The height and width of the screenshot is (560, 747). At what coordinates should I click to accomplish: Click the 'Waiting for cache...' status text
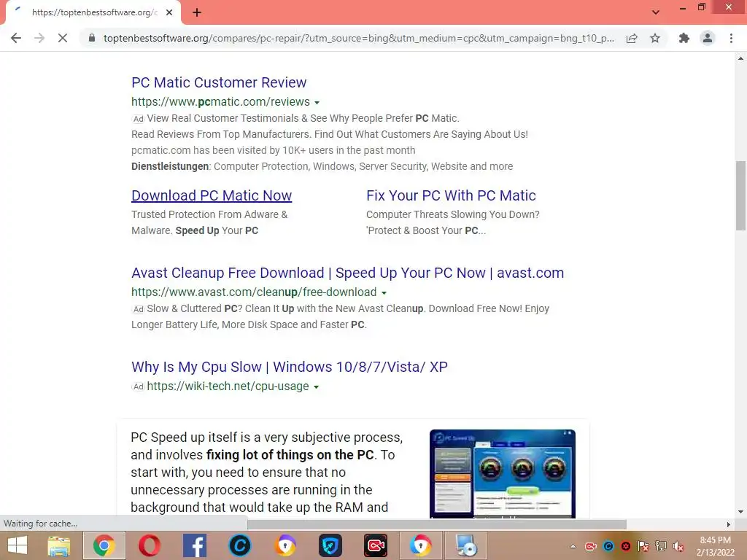tap(41, 524)
